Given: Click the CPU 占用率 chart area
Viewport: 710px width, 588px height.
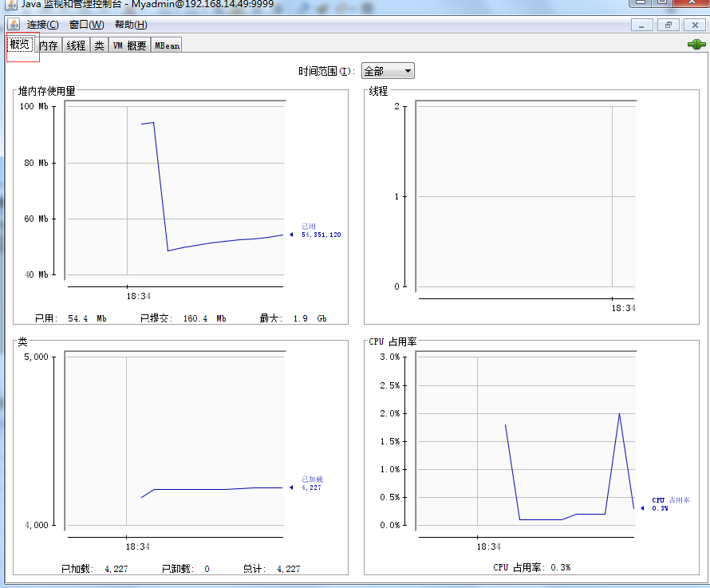Looking at the screenshot, I should (x=525, y=440).
